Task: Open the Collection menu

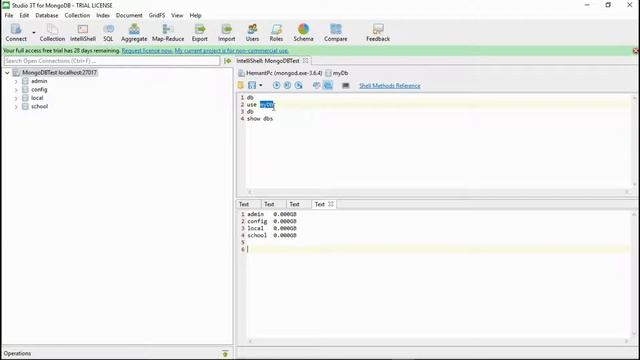Action: 77,15
